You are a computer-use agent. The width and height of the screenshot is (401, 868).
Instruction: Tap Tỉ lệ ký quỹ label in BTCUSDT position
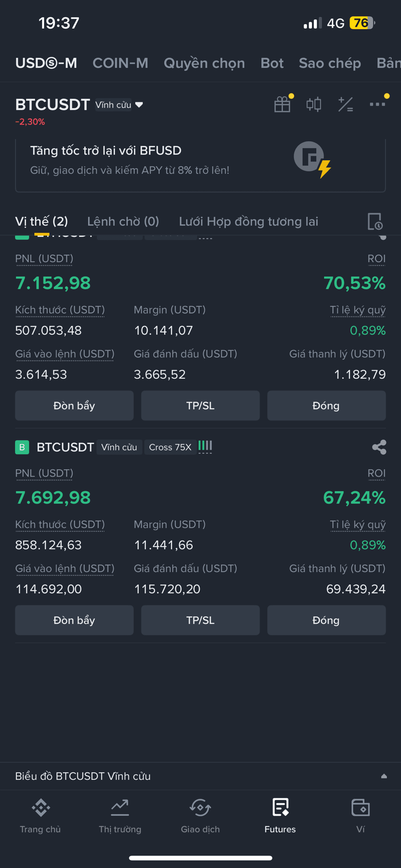358,525
